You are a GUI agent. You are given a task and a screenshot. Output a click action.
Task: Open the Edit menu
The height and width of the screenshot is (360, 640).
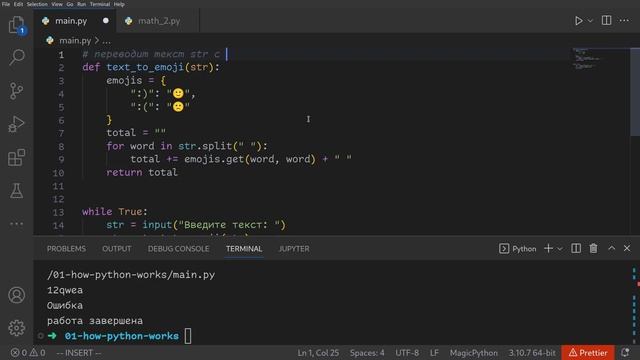click(18, 4)
